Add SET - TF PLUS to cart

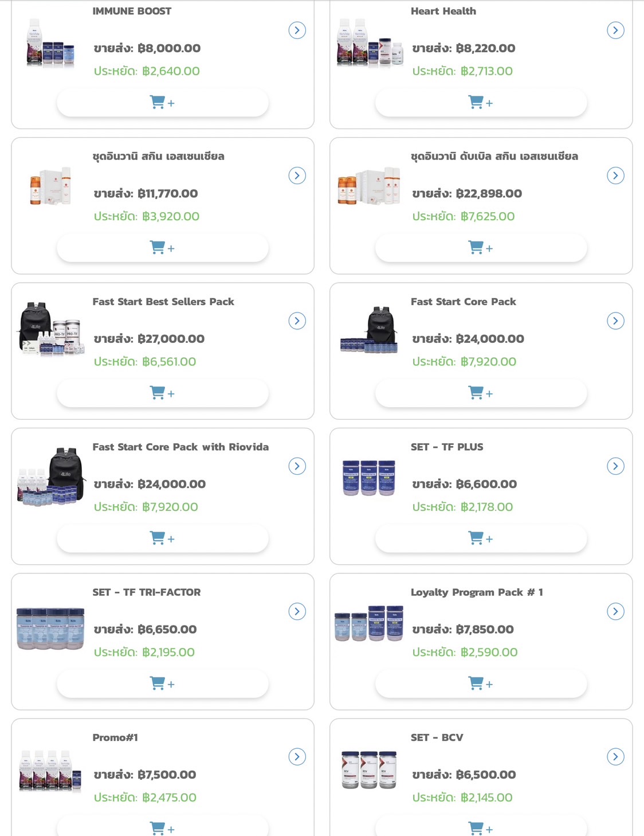(481, 538)
